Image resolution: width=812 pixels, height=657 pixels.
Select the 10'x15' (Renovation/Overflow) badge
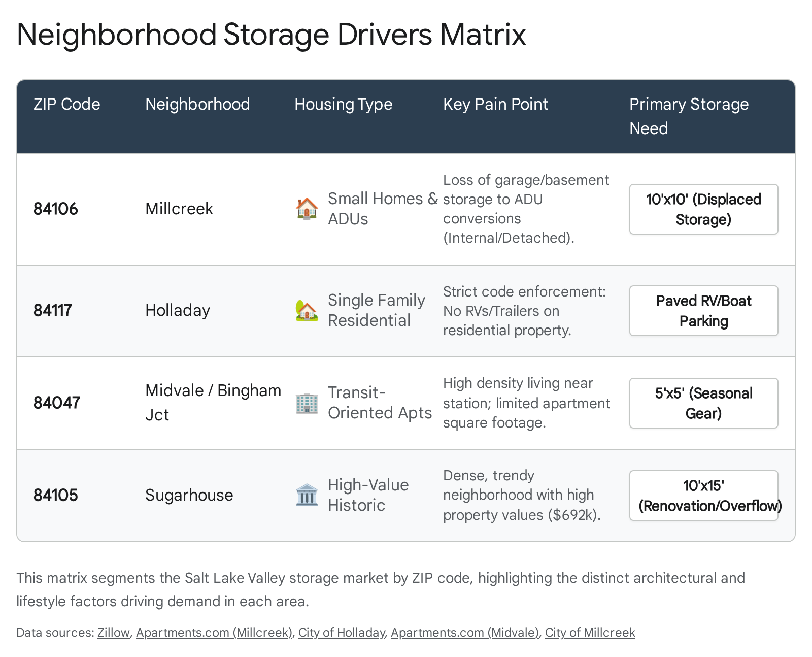click(703, 496)
